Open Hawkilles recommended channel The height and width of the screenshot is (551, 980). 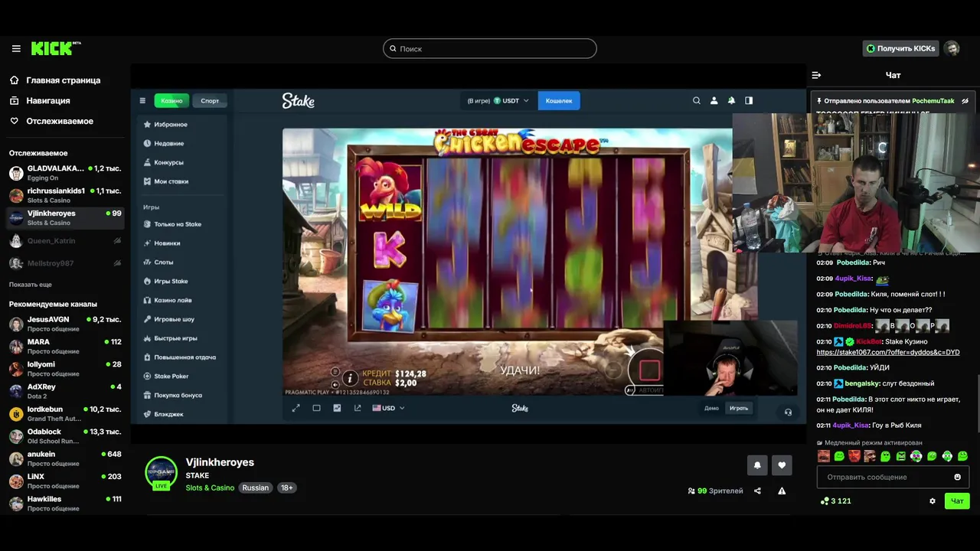[x=64, y=504]
